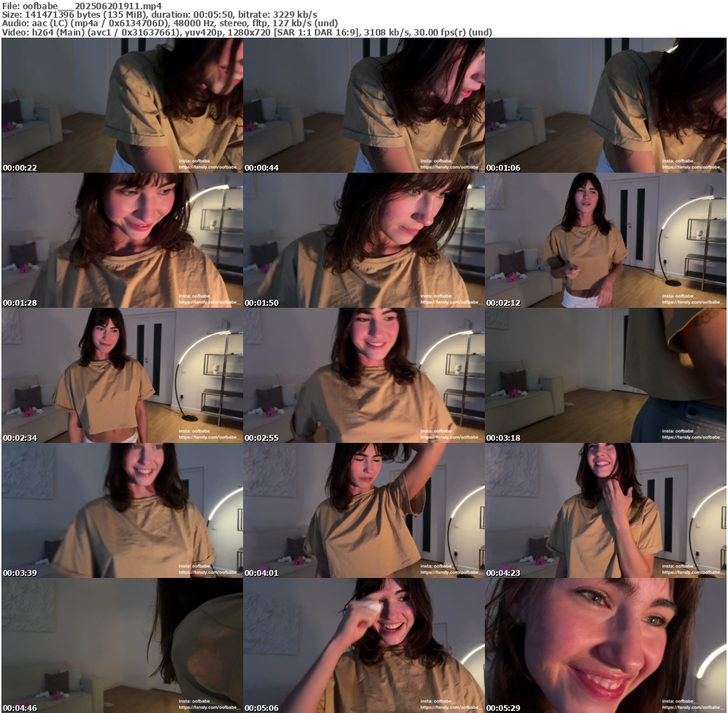
Task: Pick the frame at 00:04:23
Action: click(x=606, y=510)
